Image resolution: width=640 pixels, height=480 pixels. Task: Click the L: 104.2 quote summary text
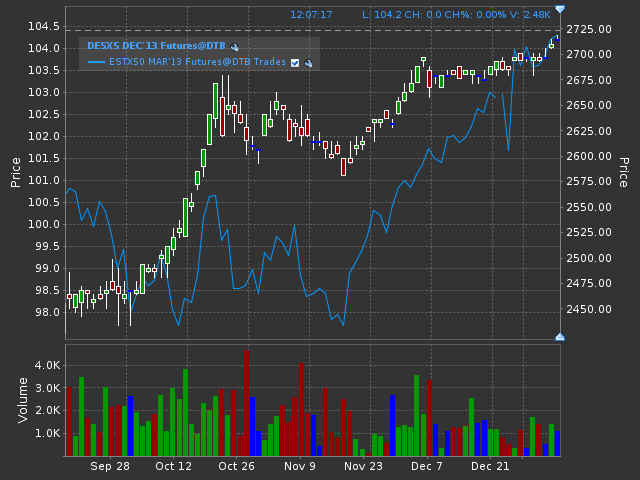coord(456,15)
